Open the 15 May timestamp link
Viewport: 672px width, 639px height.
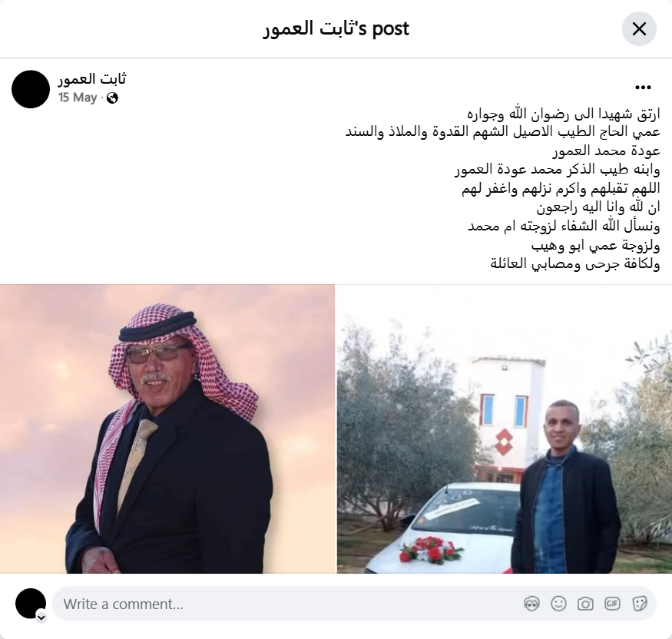point(78,98)
